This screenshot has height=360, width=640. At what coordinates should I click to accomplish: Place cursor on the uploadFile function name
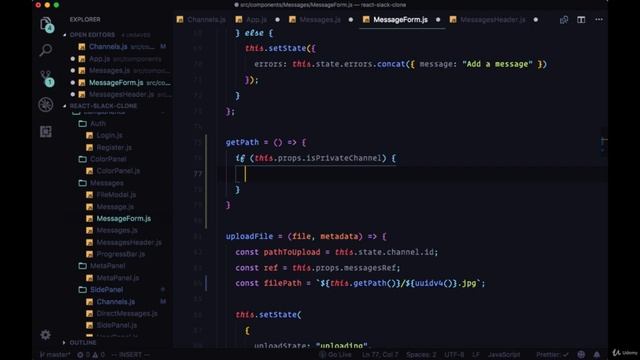click(249, 236)
